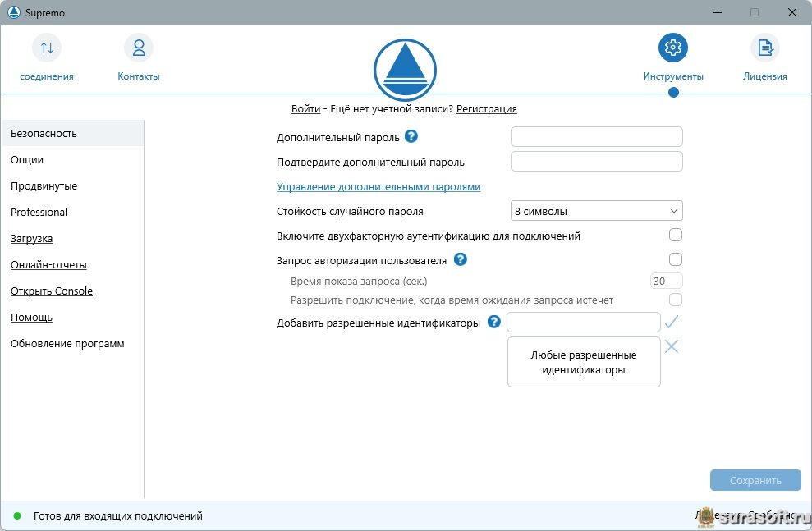Focus the Подтвердите дополнительный пароль field

tap(597, 162)
